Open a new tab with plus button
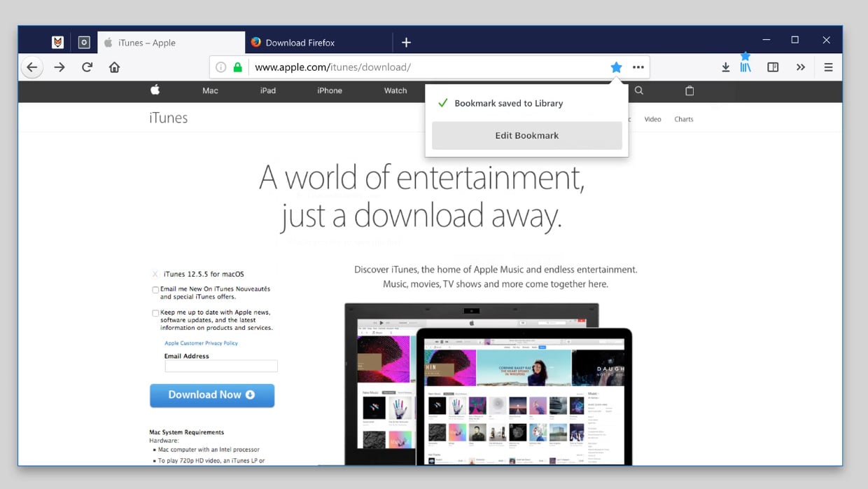The height and width of the screenshot is (489, 868). click(406, 43)
